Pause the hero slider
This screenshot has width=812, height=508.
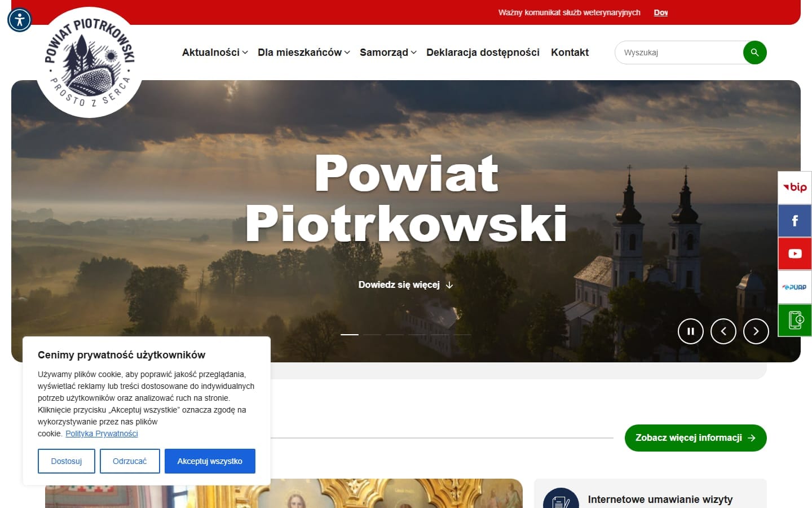point(691,331)
